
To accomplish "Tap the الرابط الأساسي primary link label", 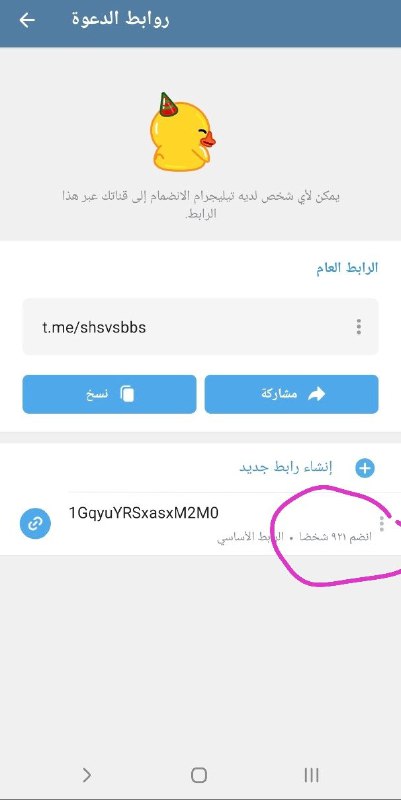I will pos(250,538).
